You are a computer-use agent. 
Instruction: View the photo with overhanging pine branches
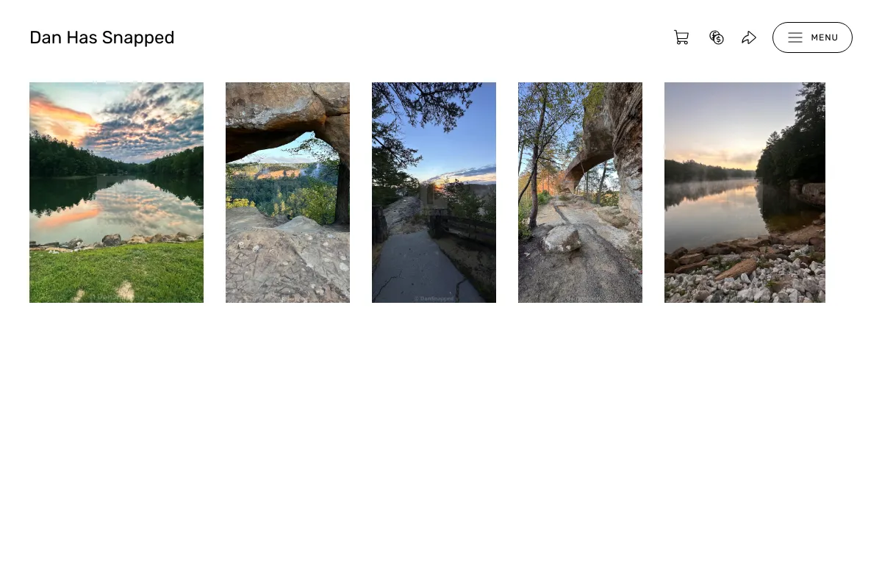point(434,193)
